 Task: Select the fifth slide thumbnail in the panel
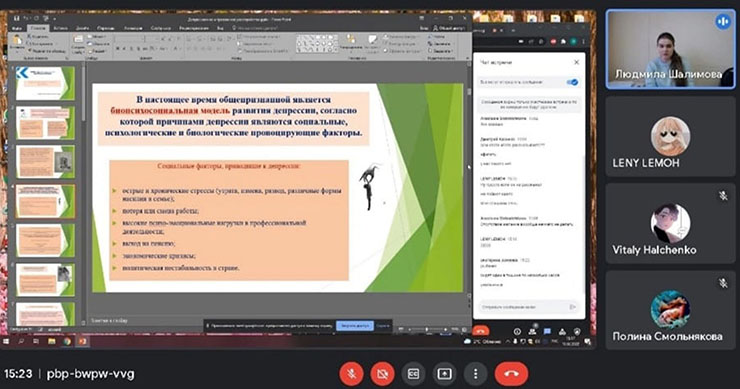point(45,240)
